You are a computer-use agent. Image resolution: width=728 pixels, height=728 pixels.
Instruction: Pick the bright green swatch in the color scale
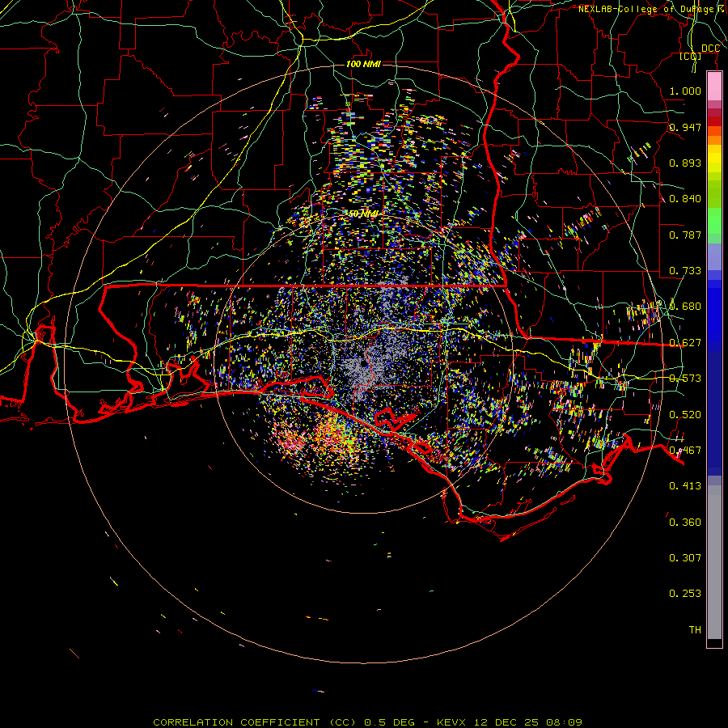tap(714, 221)
